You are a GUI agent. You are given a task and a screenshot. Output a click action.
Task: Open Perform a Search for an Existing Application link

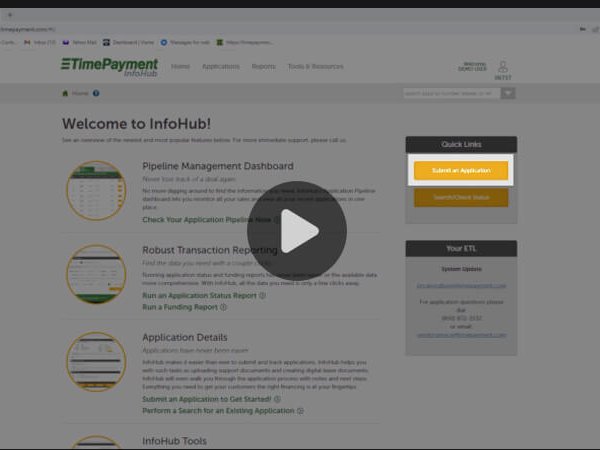218,411
